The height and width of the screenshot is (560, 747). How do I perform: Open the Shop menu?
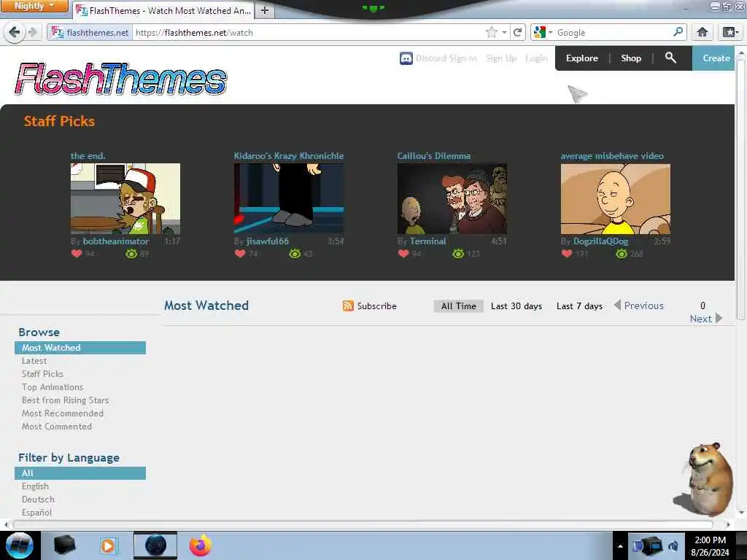[x=631, y=58]
